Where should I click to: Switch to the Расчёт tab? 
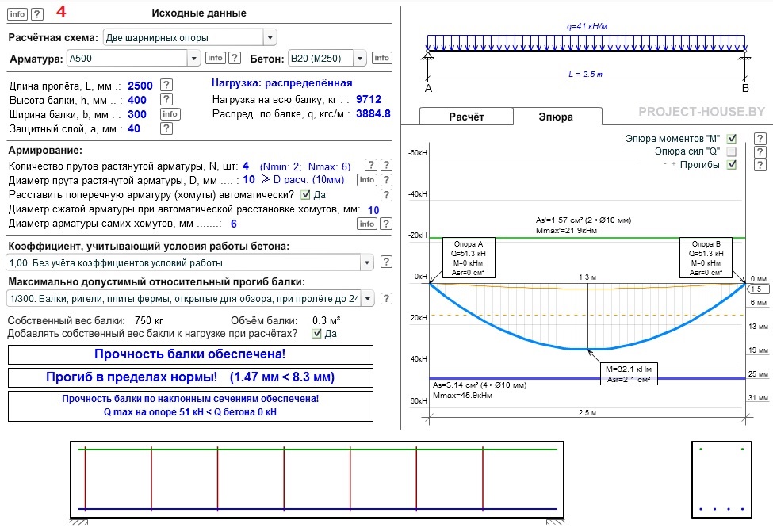[x=466, y=117]
